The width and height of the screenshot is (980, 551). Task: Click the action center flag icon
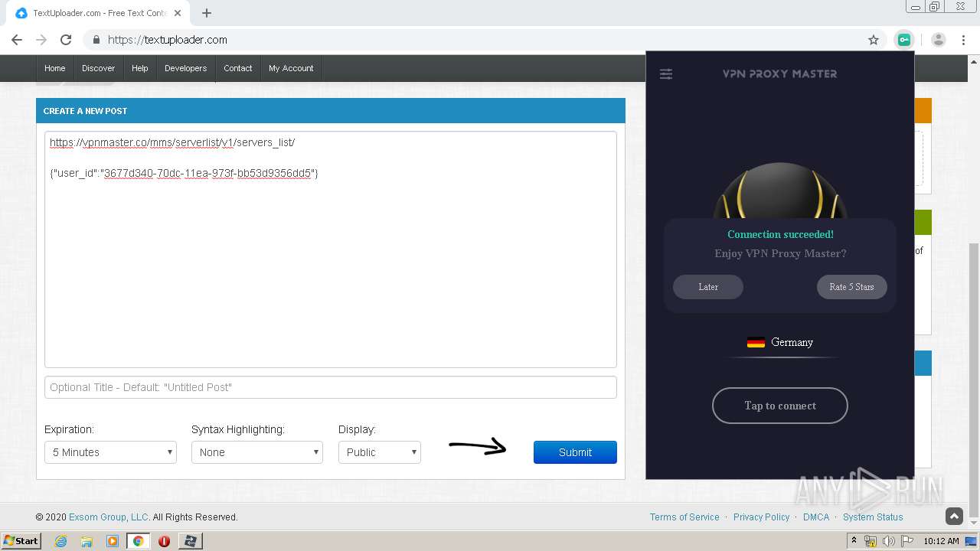pos(906,541)
